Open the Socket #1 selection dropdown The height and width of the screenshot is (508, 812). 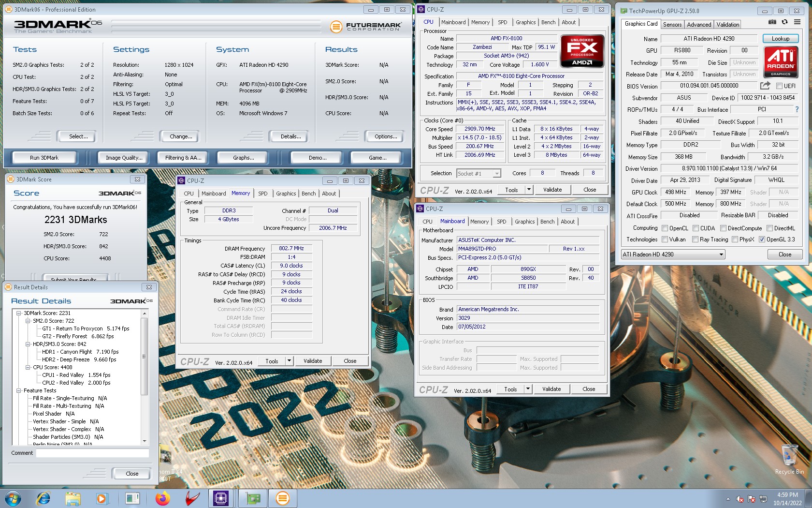(478, 174)
